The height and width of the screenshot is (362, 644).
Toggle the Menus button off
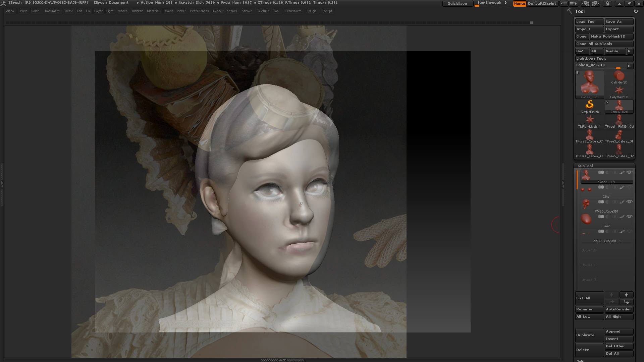coord(519,4)
